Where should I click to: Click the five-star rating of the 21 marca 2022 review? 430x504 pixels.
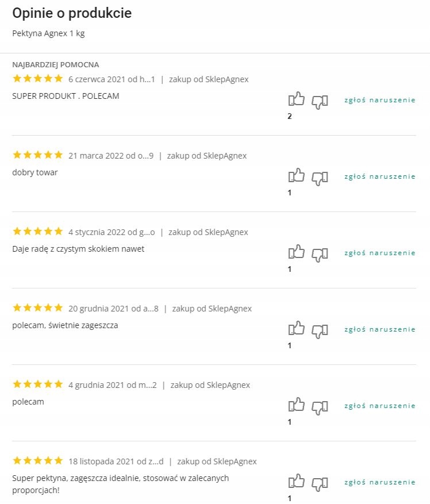click(37, 155)
